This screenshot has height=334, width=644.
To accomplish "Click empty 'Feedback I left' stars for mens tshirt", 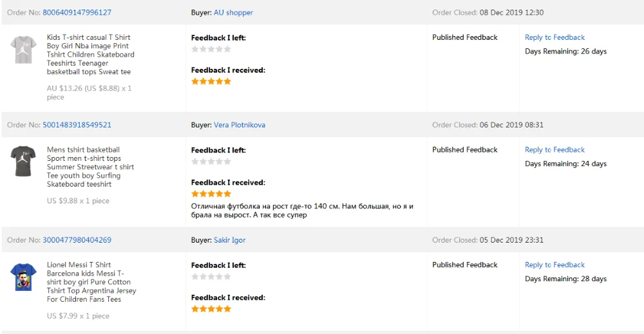I will point(211,162).
